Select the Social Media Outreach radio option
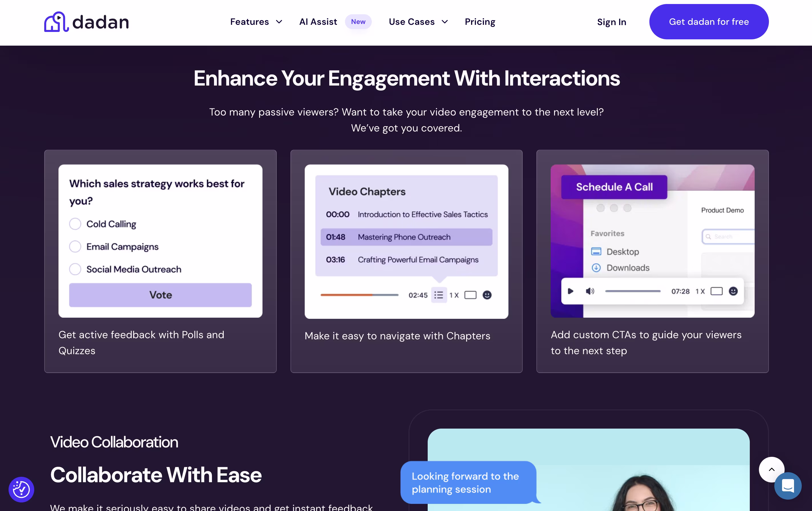Image resolution: width=812 pixels, height=511 pixels. (x=75, y=269)
